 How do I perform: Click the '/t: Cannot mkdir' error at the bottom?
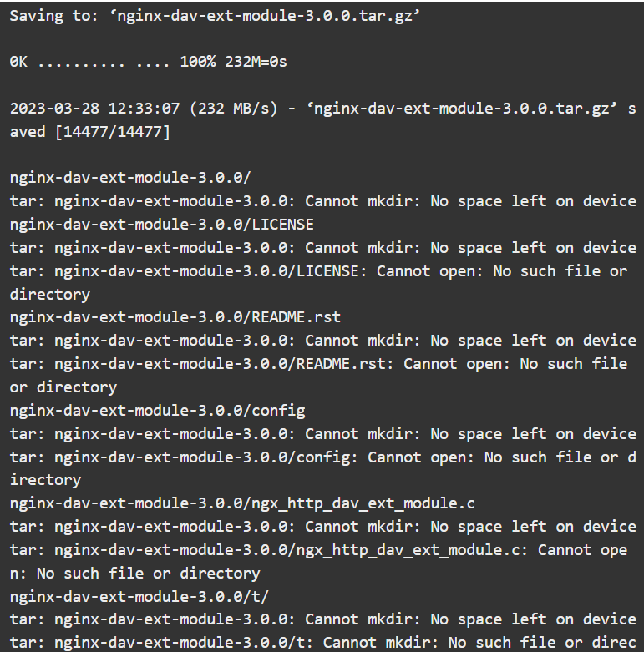(322, 643)
